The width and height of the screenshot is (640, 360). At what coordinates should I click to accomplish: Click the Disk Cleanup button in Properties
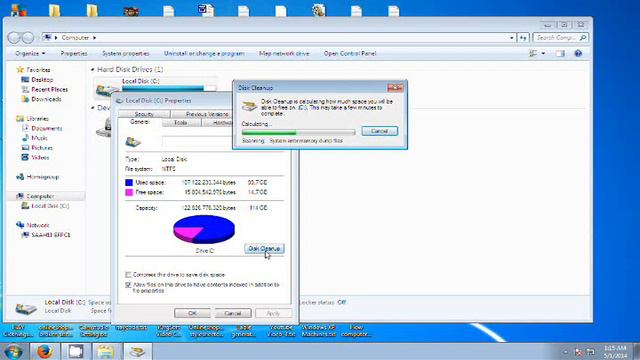coord(264,249)
